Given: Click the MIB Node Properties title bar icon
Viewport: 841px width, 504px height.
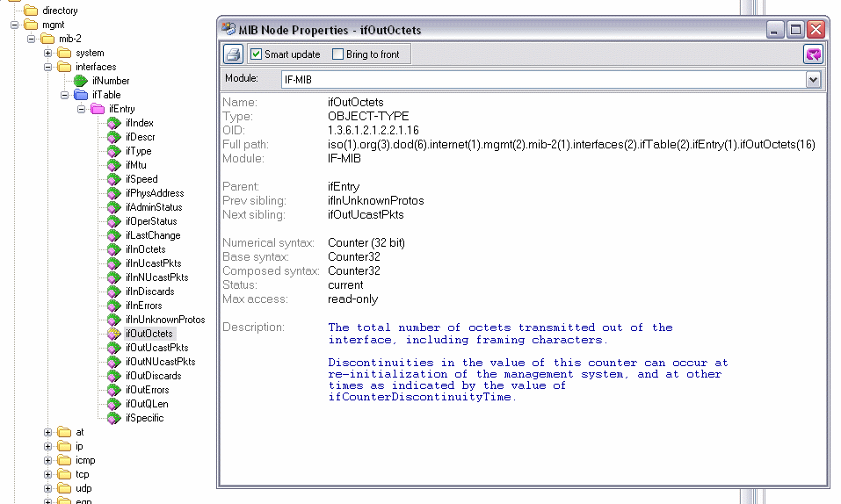Looking at the screenshot, I should (x=228, y=30).
